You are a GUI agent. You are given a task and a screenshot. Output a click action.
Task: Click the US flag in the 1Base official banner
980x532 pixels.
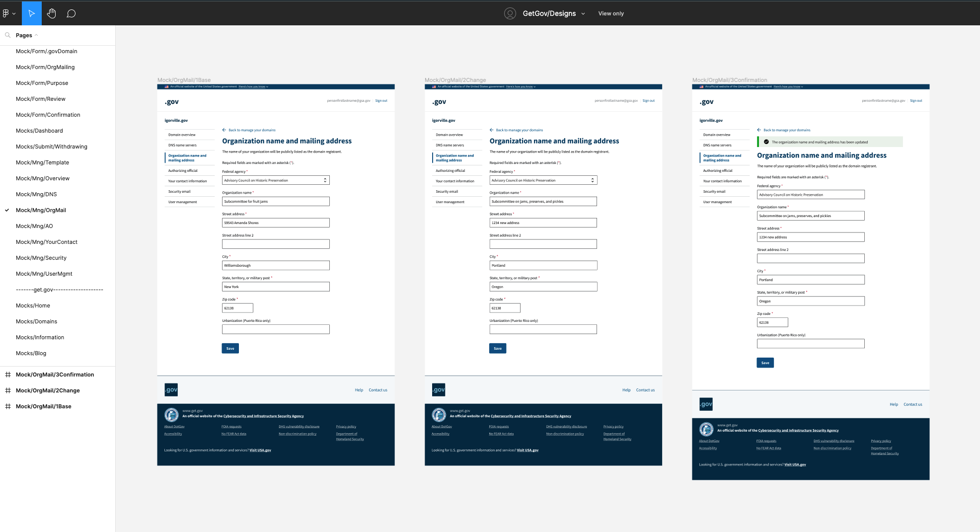[165, 86]
